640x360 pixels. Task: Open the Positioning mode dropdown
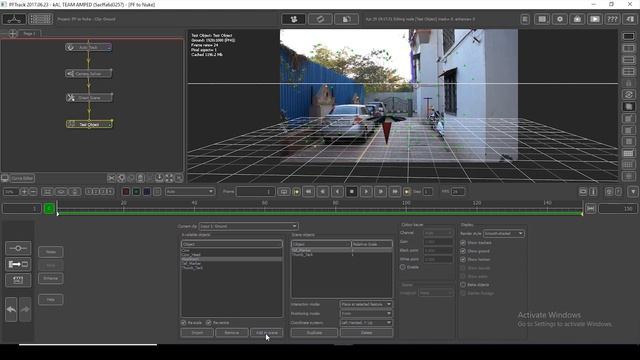tap(366, 313)
